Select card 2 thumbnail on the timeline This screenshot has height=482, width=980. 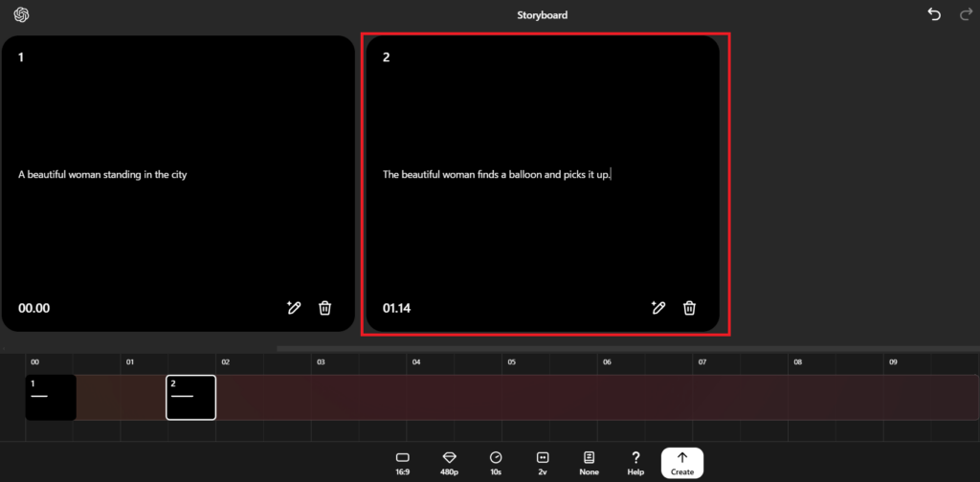[x=191, y=397]
